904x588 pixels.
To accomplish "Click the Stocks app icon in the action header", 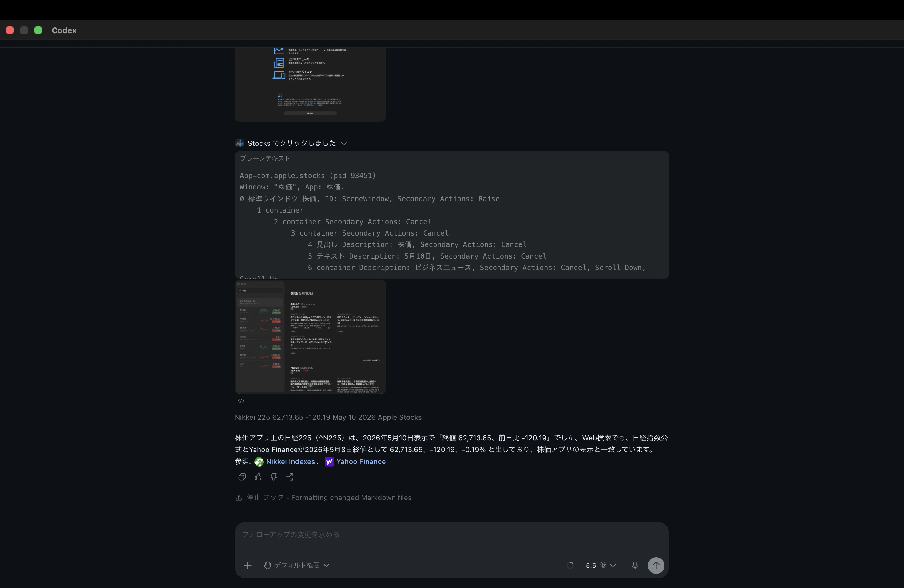I will click(x=239, y=143).
